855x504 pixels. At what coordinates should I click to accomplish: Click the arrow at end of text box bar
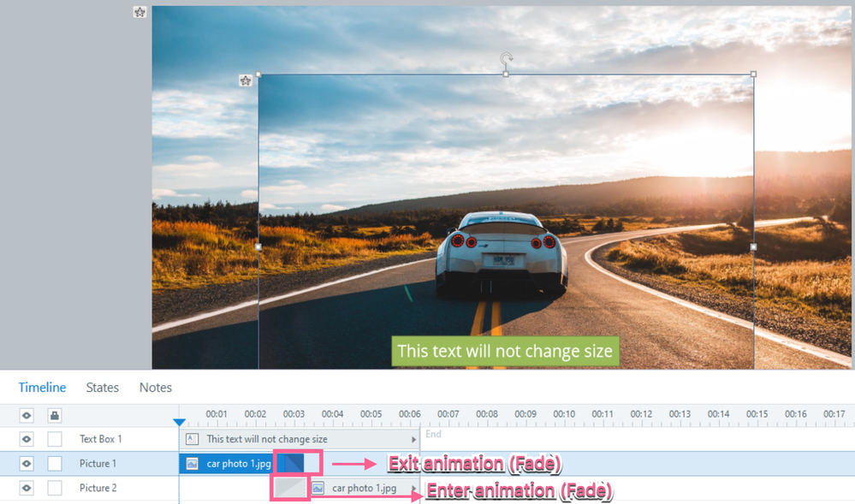pyautogui.click(x=414, y=440)
